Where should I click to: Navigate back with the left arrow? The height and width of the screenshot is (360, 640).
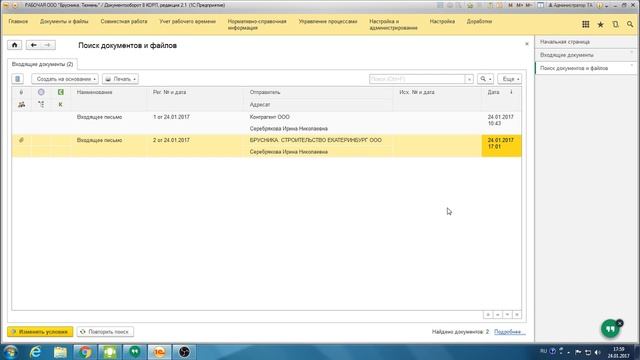[33, 45]
